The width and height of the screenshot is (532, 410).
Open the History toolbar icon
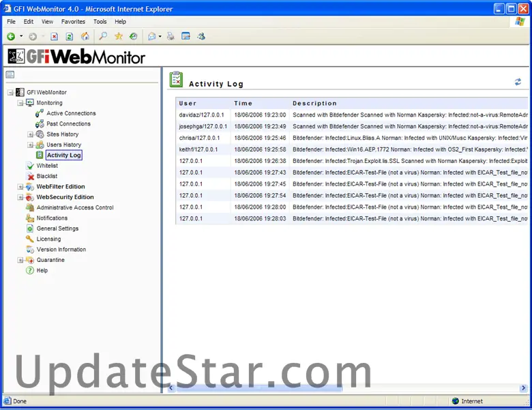[x=133, y=36]
